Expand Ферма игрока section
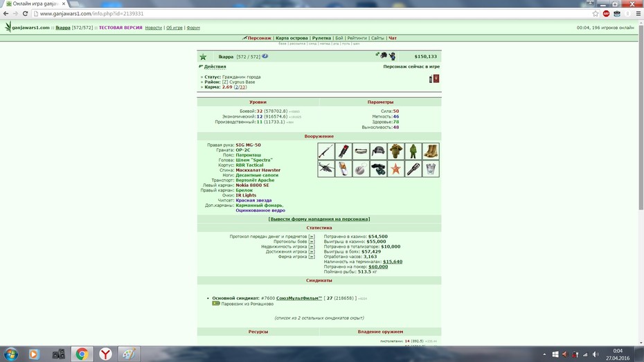Image resolution: width=644 pixels, height=362 pixels. click(x=312, y=257)
